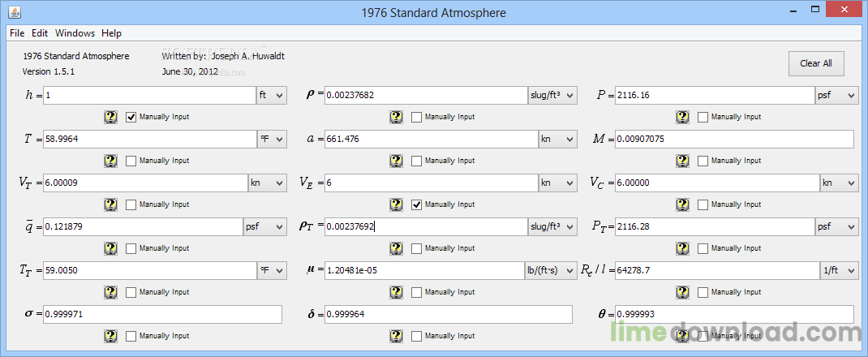Click the delta δ value field
Screen dimensions: 868x357
pyautogui.click(x=449, y=315)
